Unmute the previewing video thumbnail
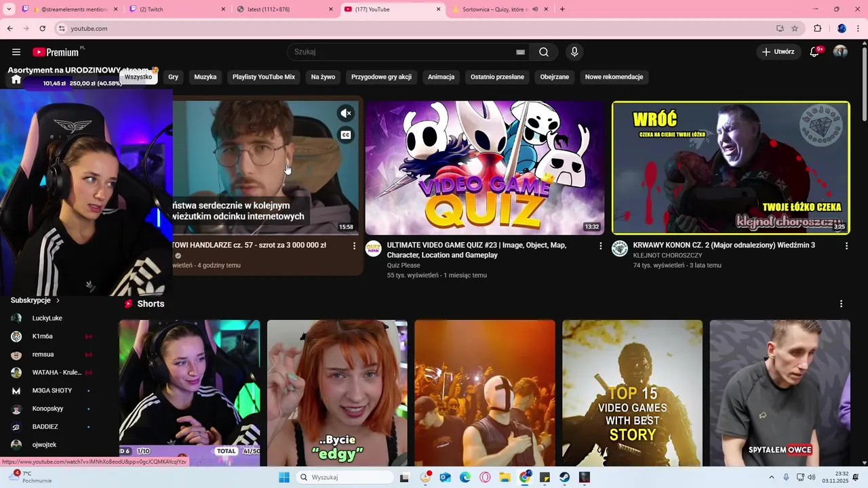Screen dimensions: 868x488 click(x=346, y=113)
